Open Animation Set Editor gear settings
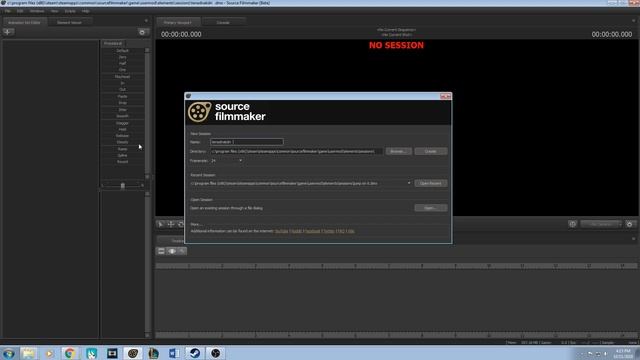This screenshot has width=640, height=360. (x=142, y=32)
